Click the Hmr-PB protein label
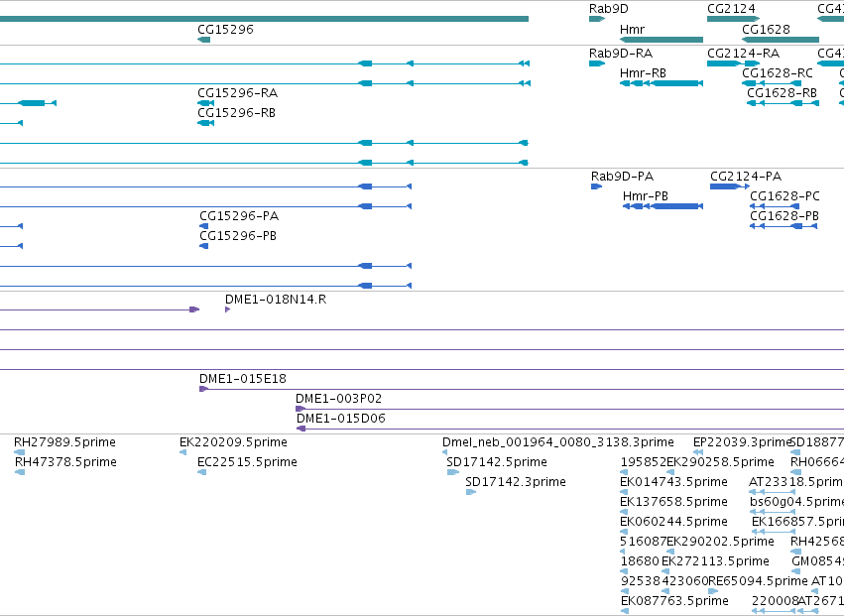Screen dimensions: 844x616 (646, 196)
